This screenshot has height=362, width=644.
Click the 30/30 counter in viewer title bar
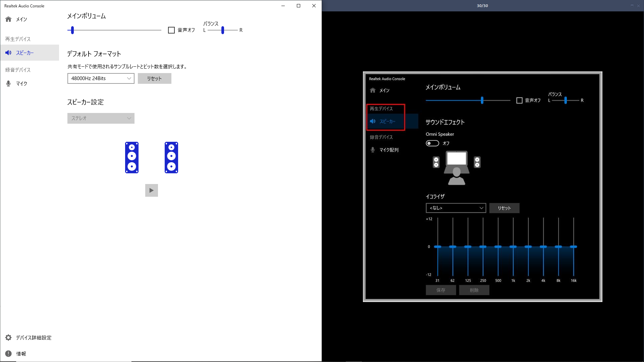482,6
